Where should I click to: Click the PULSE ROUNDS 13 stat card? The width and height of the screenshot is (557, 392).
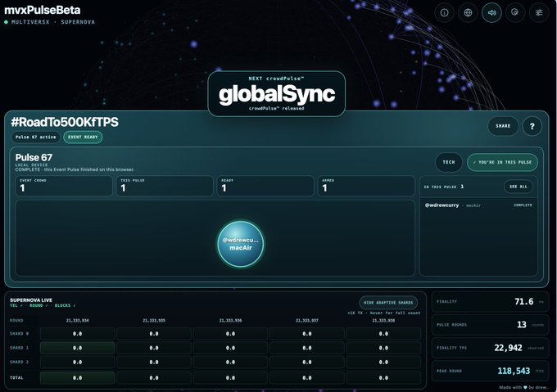(490, 325)
